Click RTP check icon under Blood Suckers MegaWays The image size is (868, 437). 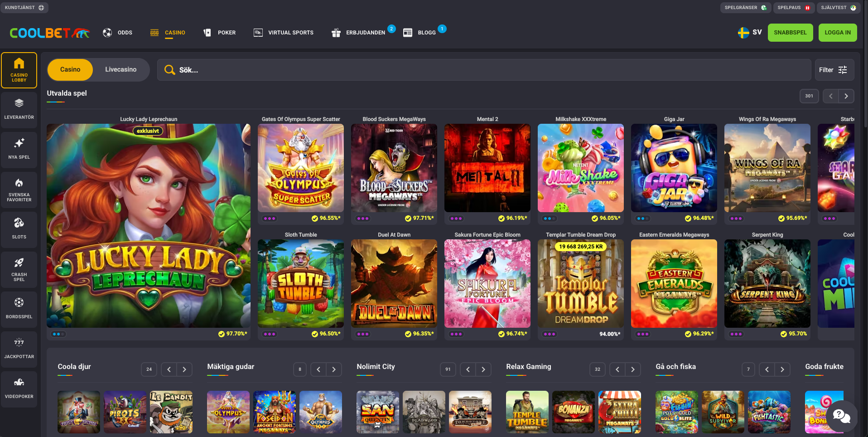coord(408,218)
